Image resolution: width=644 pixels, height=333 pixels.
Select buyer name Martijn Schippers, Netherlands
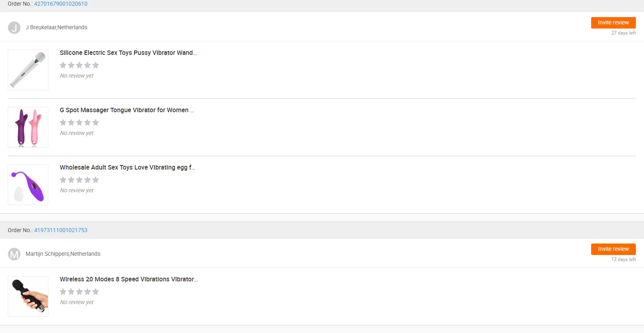(x=63, y=254)
